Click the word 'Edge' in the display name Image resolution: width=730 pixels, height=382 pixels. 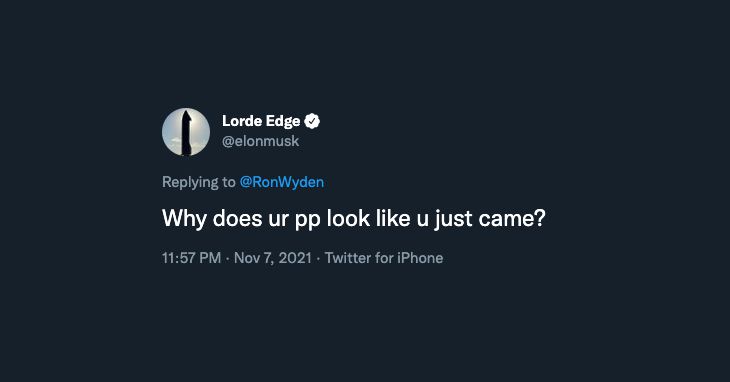point(283,121)
